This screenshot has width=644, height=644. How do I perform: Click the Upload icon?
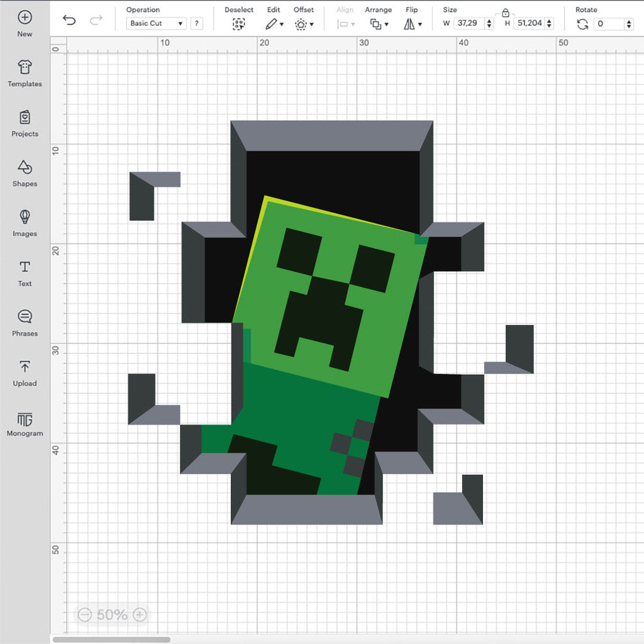coord(25,367)
